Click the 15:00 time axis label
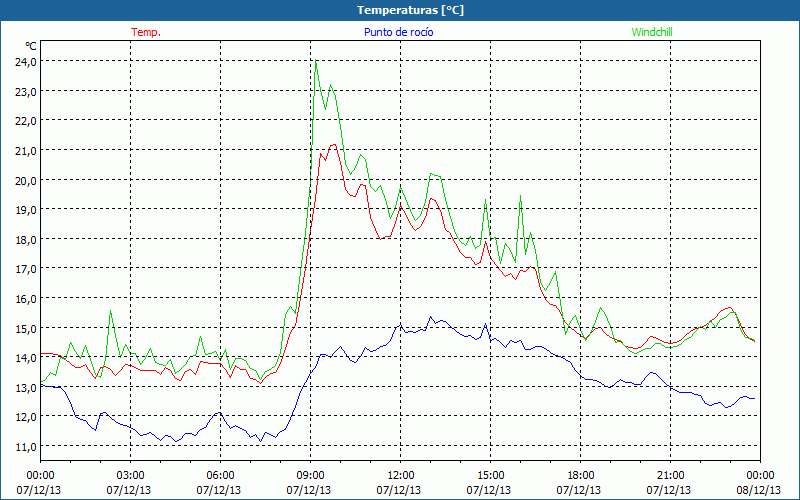This screenshot has height=500, width=800. (x=490, y=476)
